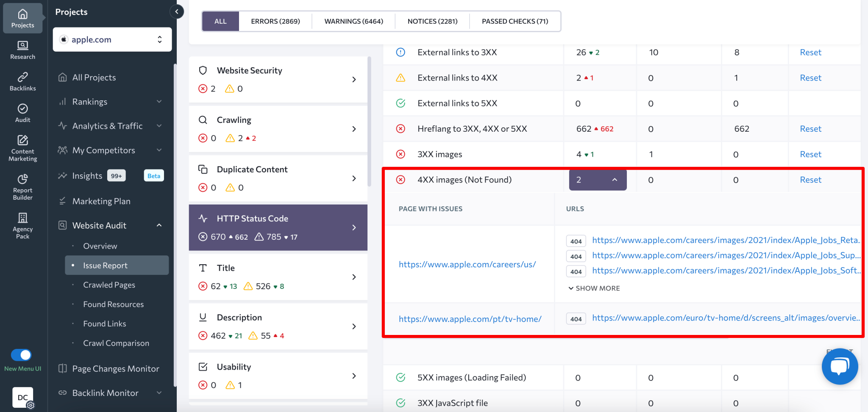The height and width of the screenshot is (412, 868).
Task: Open the apple.com/careers/us/ page link
Action: coord(467,264)
